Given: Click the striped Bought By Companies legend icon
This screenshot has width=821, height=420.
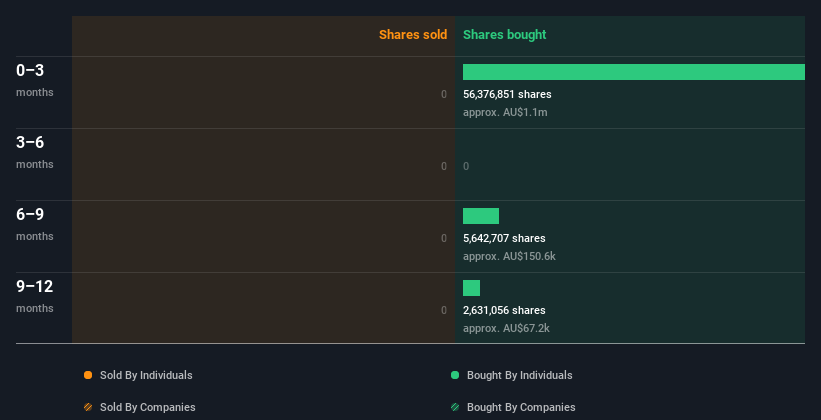Looking at the screenshot, I should tap(455, 407).
